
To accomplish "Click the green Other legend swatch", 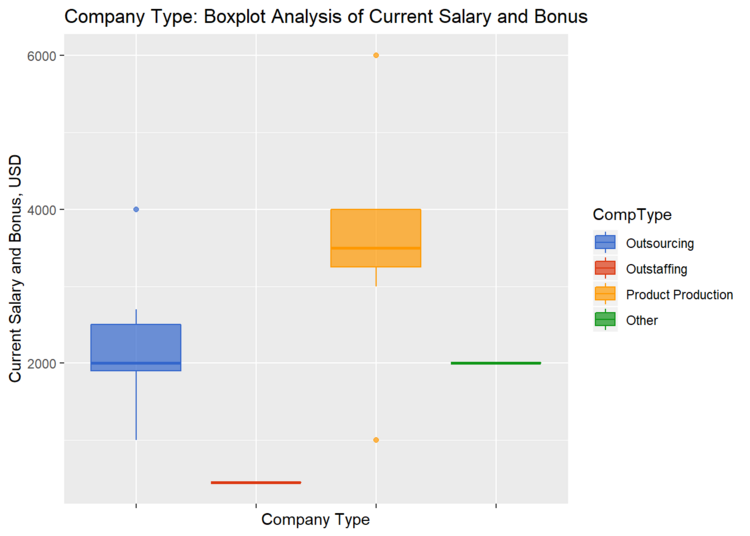I will click(x=605, y=320).
